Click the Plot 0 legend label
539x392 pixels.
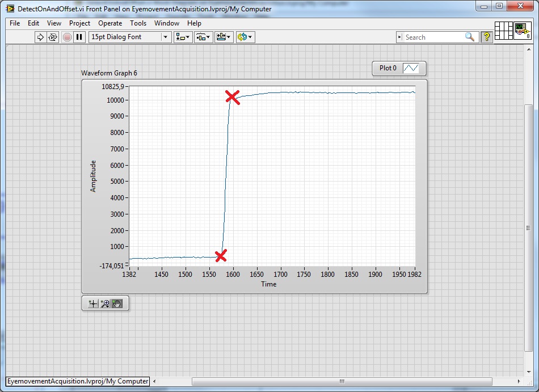point(388,68)
